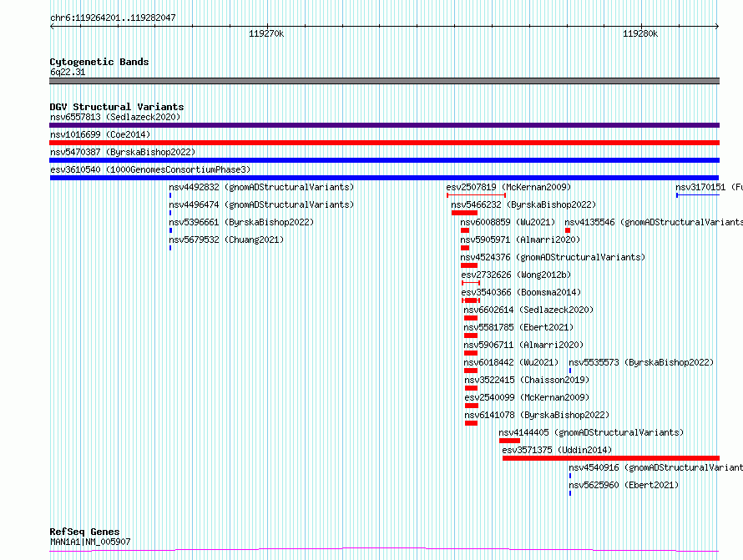
Task: Click the chr6:119264201..119282047 position text
Action: pos(113,18)
